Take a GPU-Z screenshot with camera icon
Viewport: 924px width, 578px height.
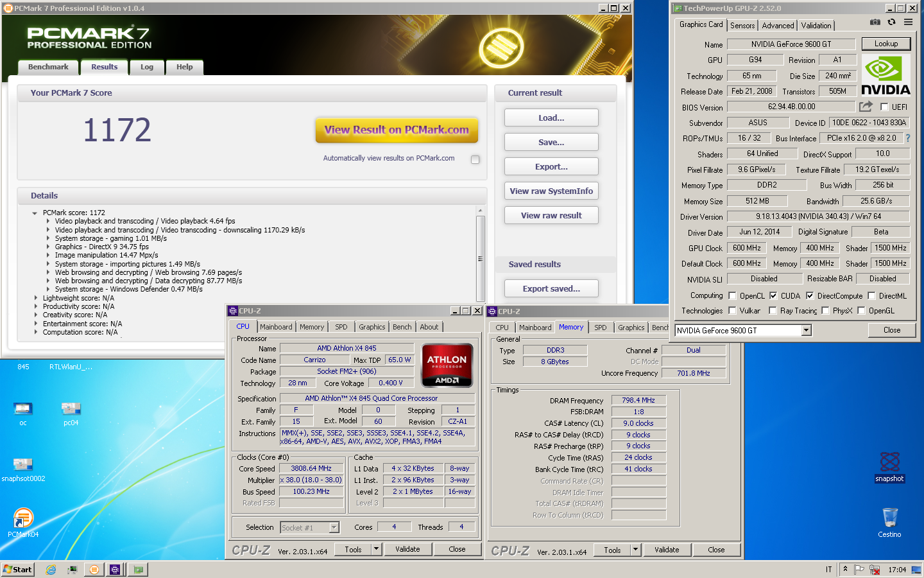click(875, 22)
